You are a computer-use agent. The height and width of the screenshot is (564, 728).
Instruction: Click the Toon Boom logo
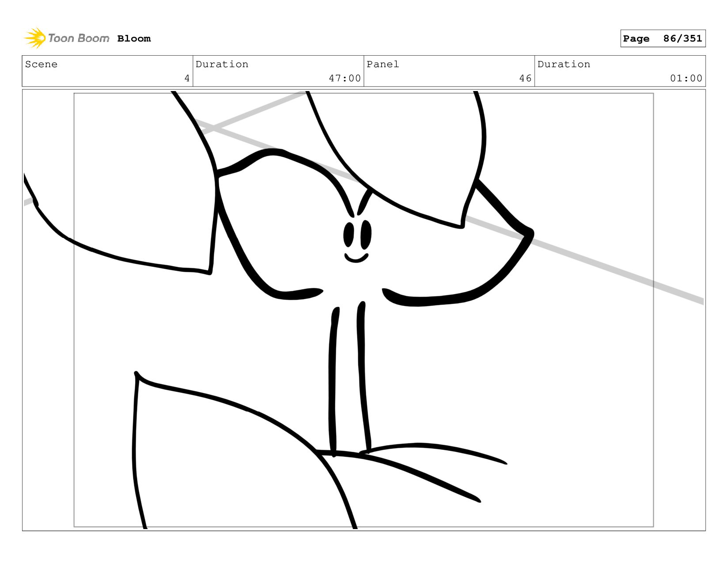[66, 38]
